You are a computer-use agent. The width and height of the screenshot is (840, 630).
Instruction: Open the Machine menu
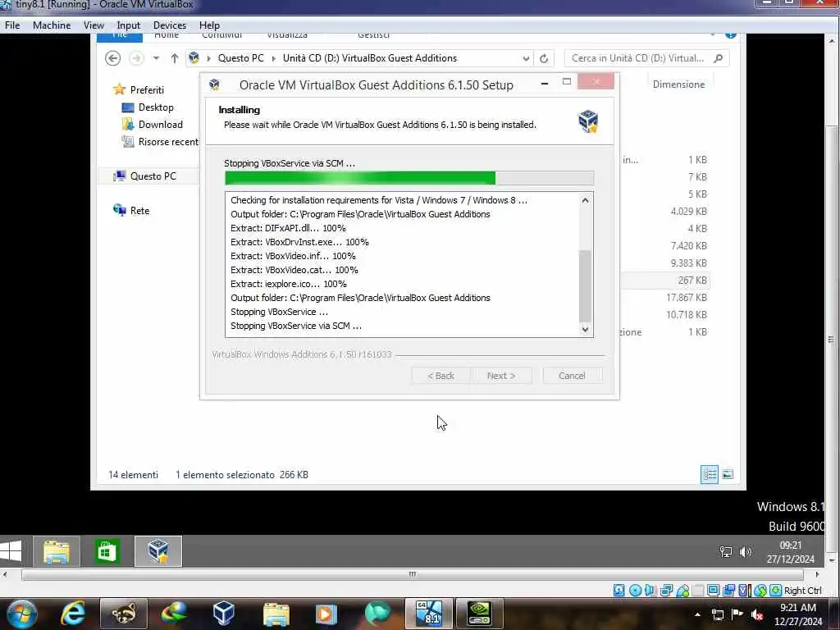point(52,25)
